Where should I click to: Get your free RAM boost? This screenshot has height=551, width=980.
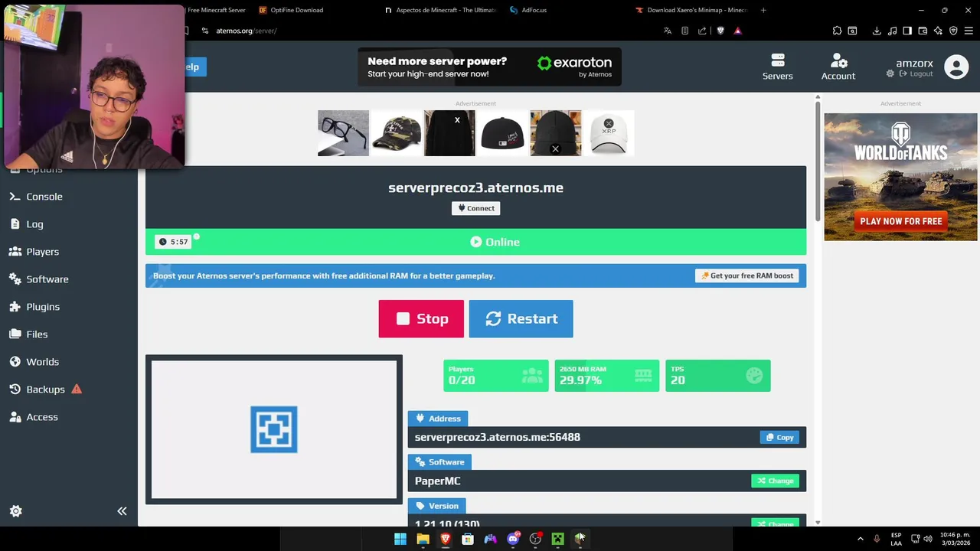pyautogui.click(x=746, y=275)
